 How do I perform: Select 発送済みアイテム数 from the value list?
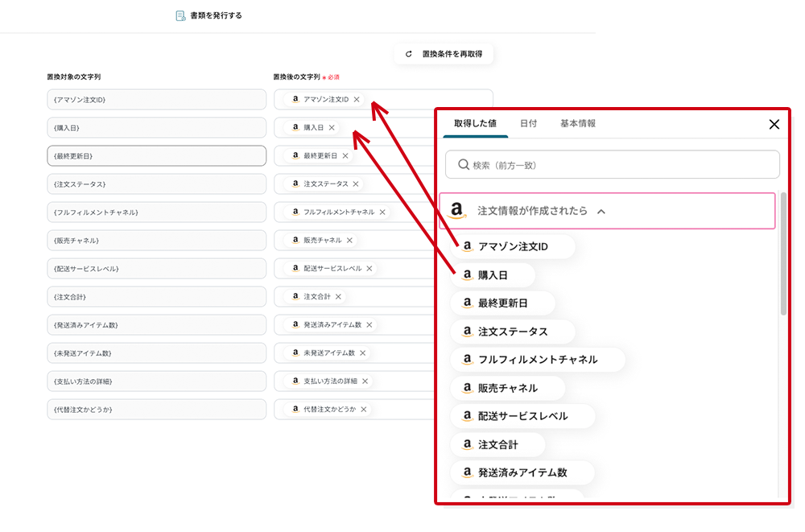pos(522,473)
